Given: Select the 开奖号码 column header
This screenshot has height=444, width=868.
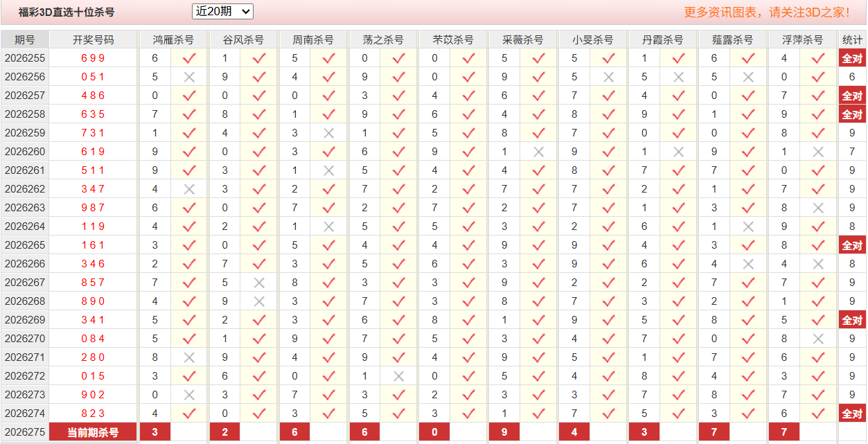Looking at the screenshot, I should tap(93, 39).
